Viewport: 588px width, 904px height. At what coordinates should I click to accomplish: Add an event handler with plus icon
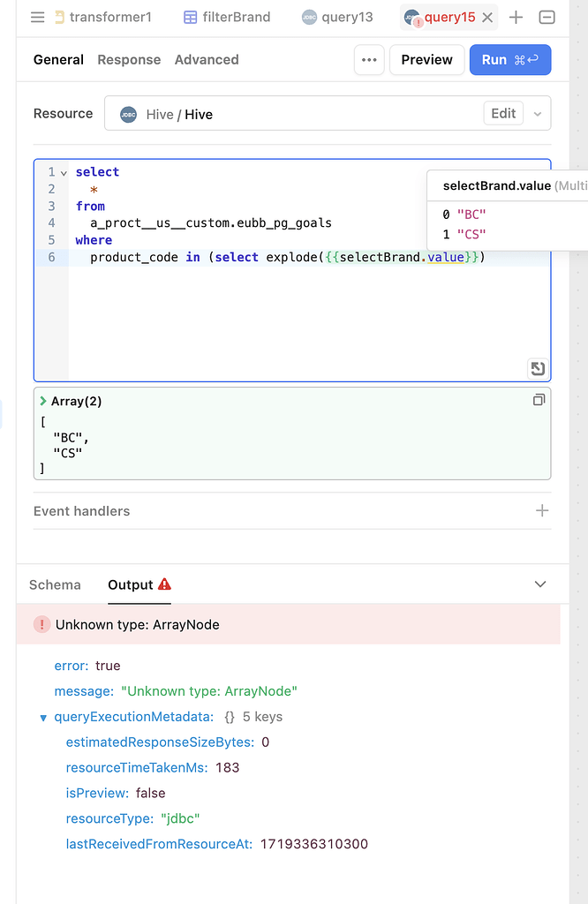pos(542,510)
